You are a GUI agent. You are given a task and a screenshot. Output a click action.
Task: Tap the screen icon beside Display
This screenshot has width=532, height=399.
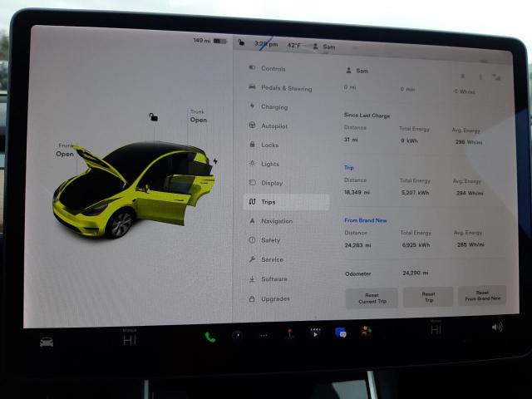point(252,182)
